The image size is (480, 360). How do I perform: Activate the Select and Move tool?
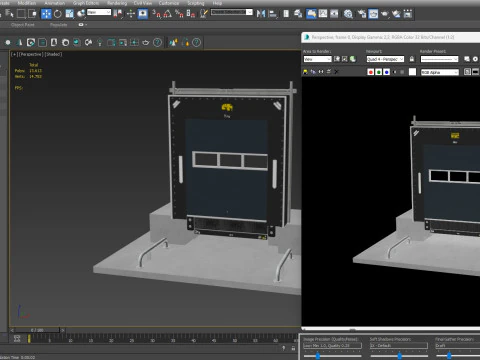[x=46, y=14]
